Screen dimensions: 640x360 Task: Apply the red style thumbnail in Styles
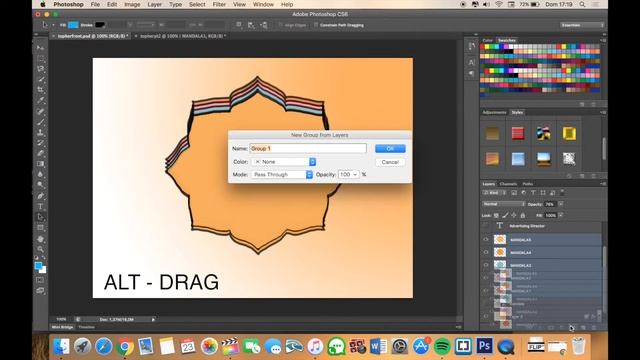[518, 133]
